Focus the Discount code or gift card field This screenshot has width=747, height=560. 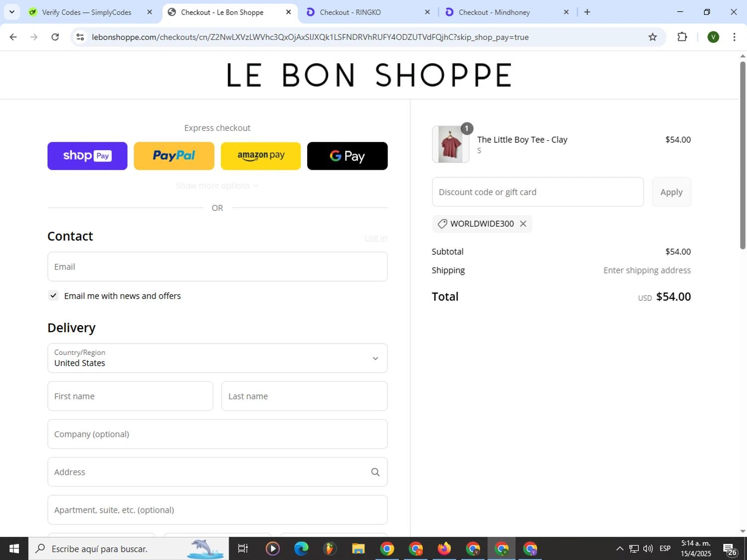[538, 192]
